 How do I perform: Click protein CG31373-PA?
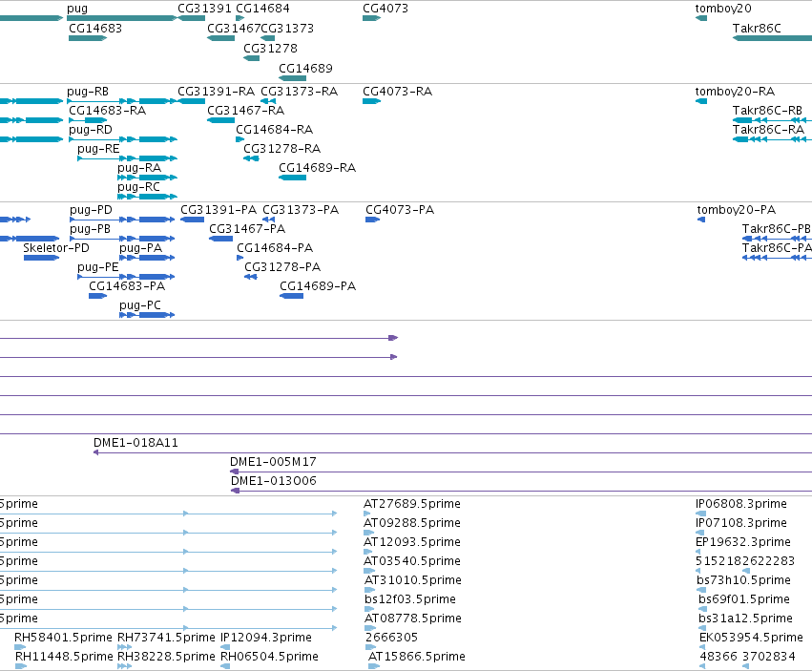click(x=301, y=210)
